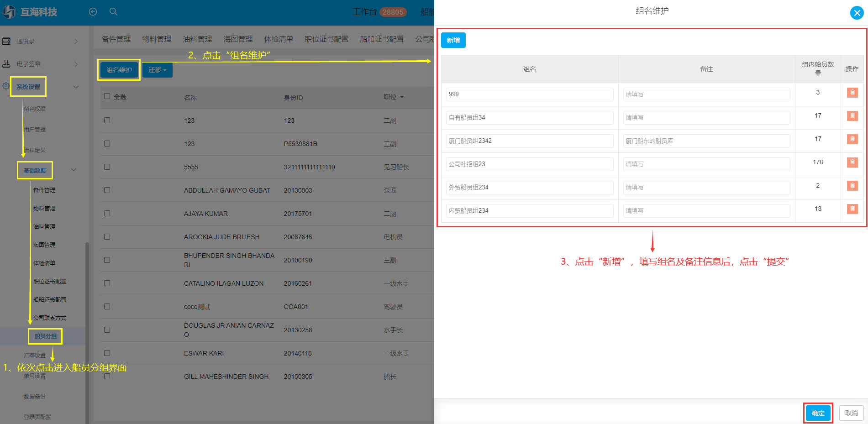Open the 迁移 dropdown button
Image resolution: width=868 pixels, height=424 pixels.
pyautogui.click(x=157, y=70)
